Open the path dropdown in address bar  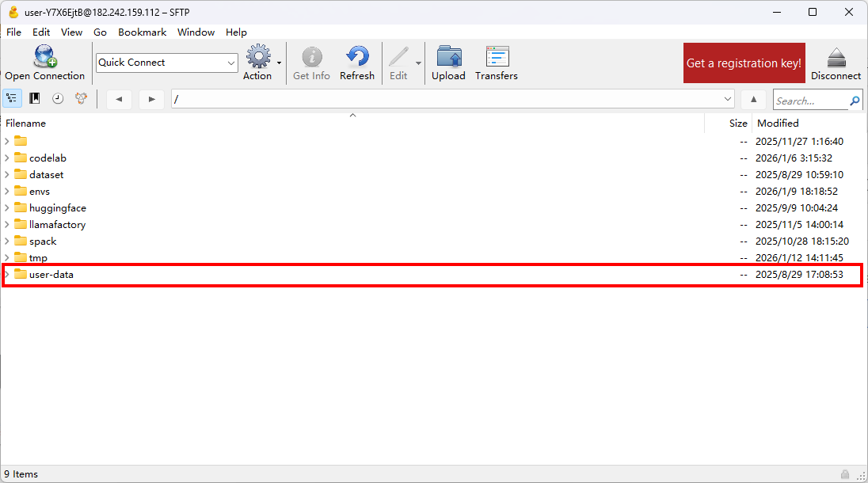click(728, 99)
